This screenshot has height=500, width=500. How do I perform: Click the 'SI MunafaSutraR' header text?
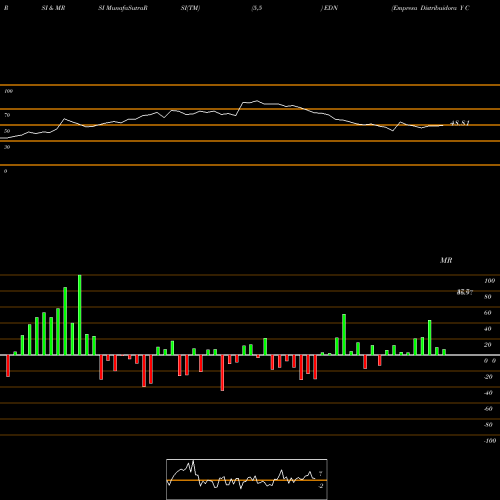coord(123,8)
